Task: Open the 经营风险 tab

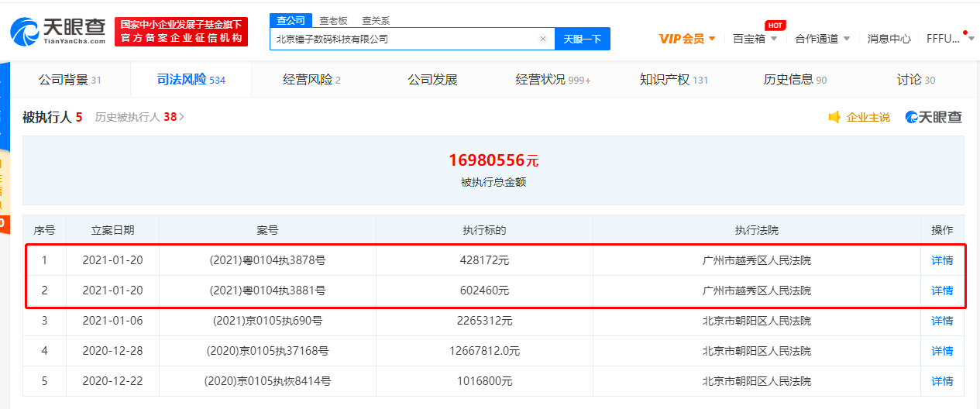Action: tap(311, 80)
